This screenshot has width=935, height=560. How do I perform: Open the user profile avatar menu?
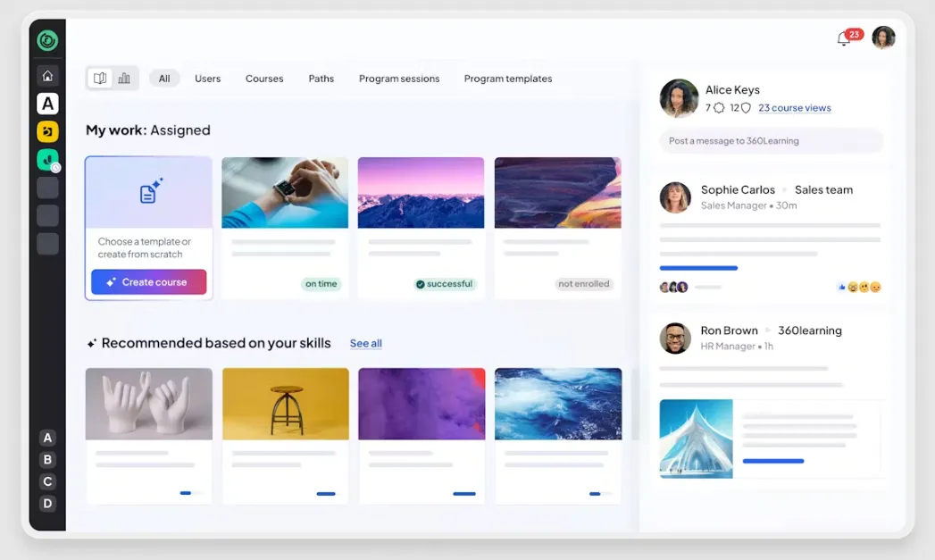point(883,38)
